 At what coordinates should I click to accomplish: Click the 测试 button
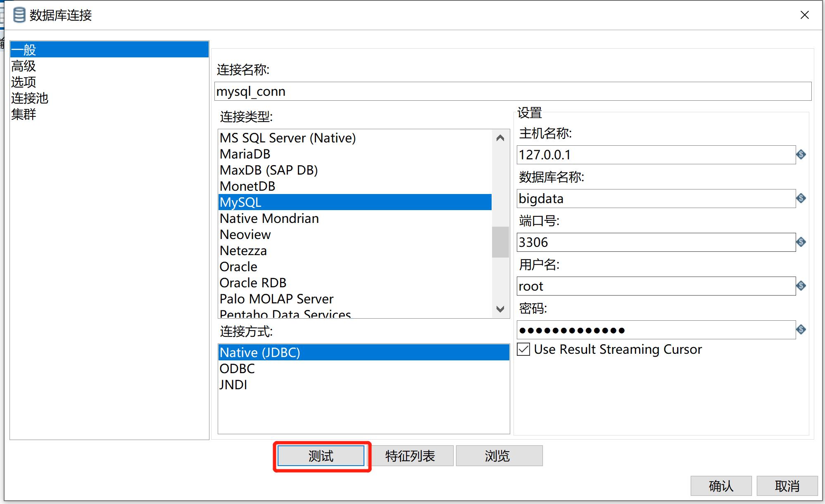click(321, 456)
